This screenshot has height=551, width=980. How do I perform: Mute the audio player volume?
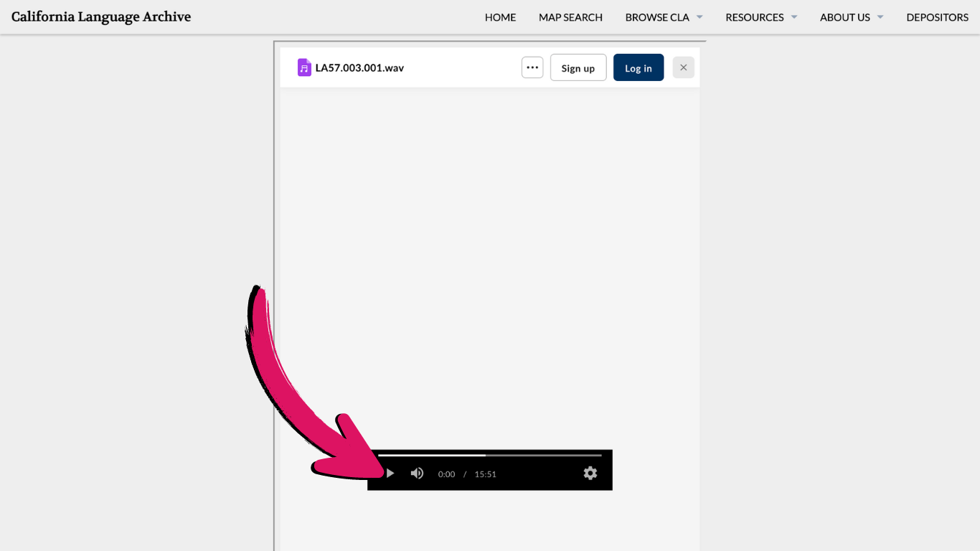coord(417,474)
